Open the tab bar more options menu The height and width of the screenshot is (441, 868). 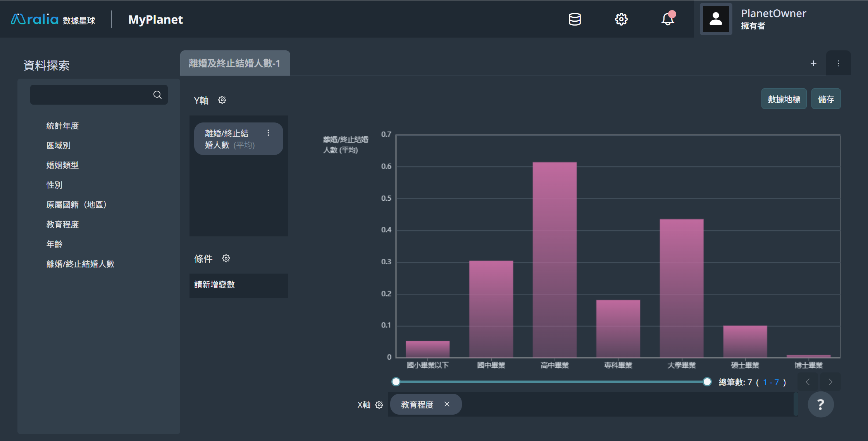[838, 63]
